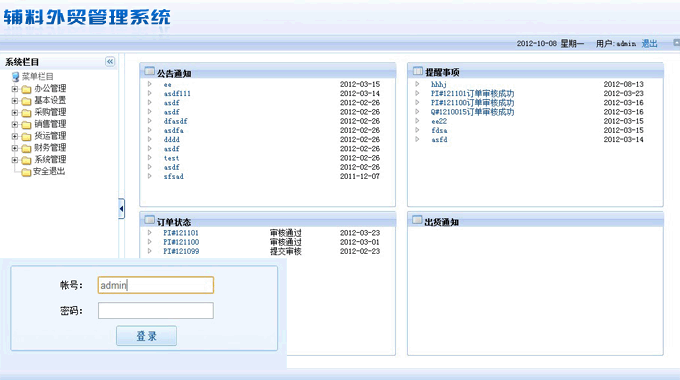Click the 2012-10-08 星期一 date text
Viewport: 680px width, 380px height.
coord(550,43)
